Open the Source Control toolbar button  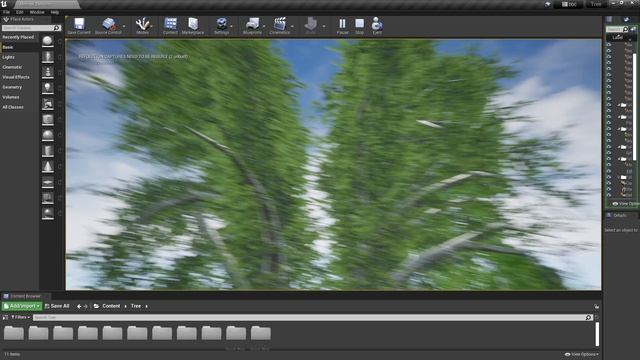pos(108,25)
